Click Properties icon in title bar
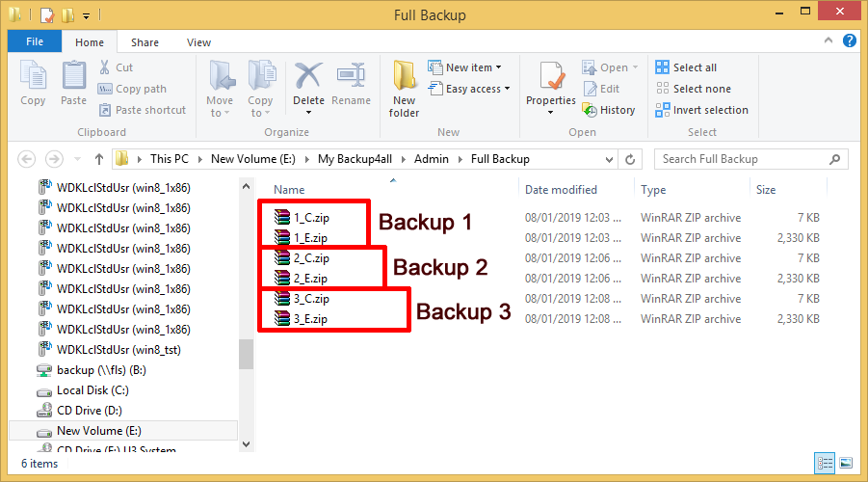868x482 pixels. pyautogui.click(x=47, y=14)
